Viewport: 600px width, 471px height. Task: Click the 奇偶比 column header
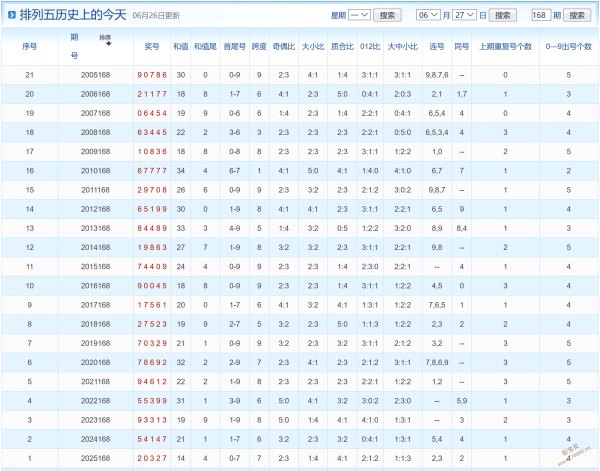coord(284,47)
